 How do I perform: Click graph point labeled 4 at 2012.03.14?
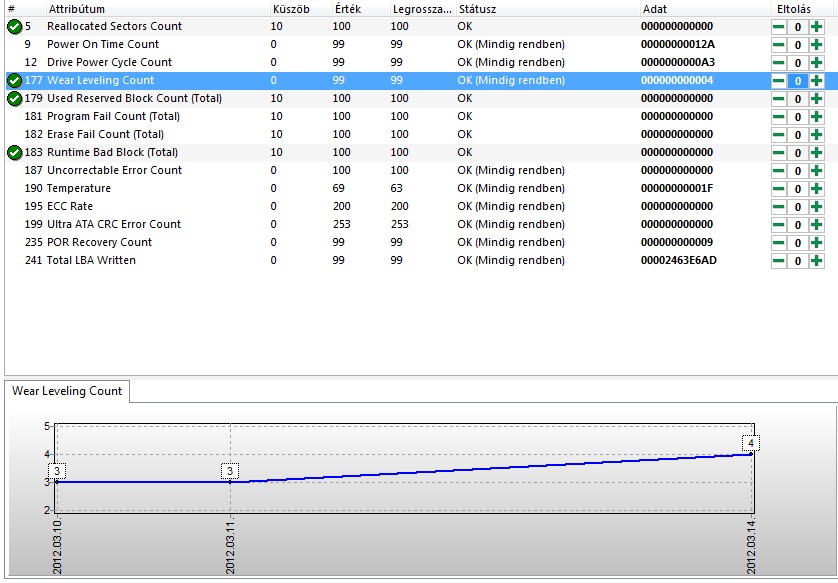tap(751, 454)
